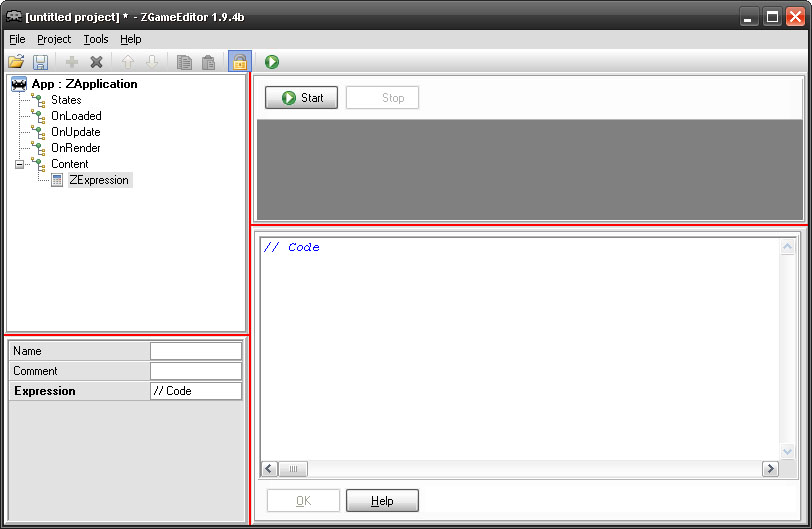This screenshot has width=812, height=529.
Task: Click the Content node tree icon
Action: 38,164
